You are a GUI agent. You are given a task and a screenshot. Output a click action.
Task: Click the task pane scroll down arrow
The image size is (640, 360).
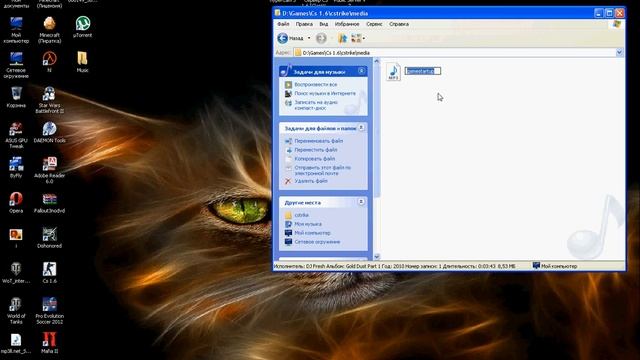pos(377,257)
